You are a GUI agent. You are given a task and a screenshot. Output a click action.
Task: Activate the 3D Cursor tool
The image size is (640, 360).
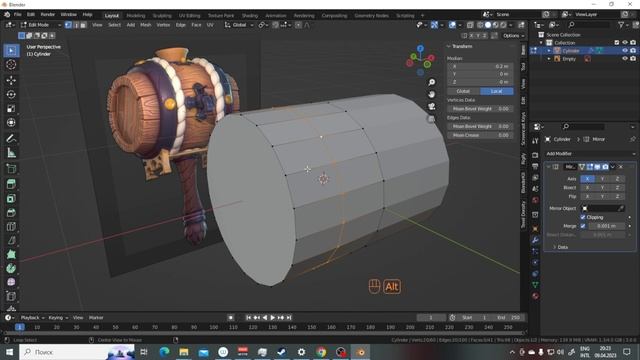point(11,64)
